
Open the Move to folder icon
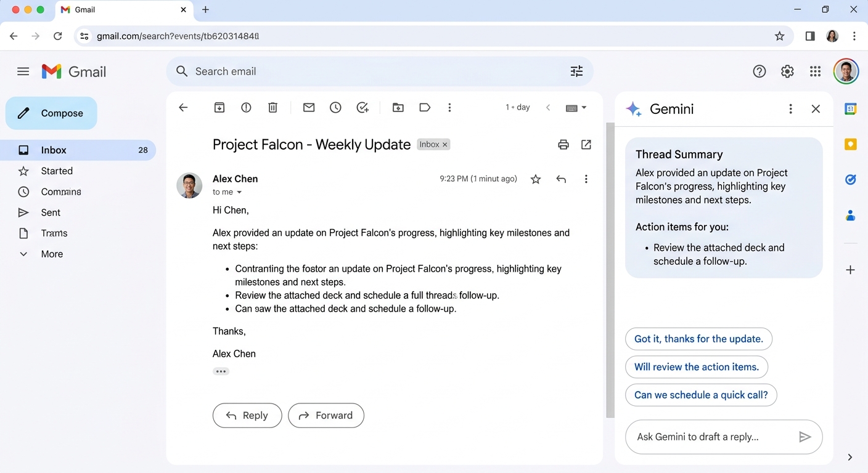(x=398, y=108)
